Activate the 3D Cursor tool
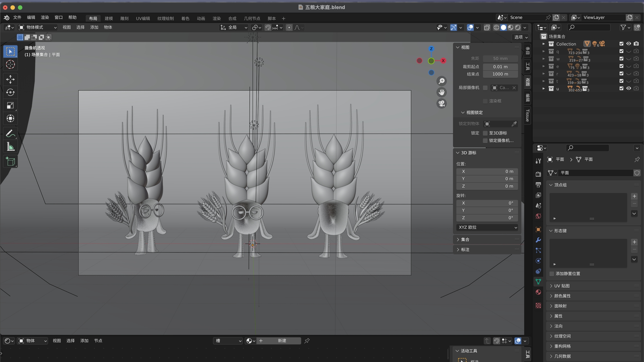This screenshot has width=644, height=362. (10, 64)
